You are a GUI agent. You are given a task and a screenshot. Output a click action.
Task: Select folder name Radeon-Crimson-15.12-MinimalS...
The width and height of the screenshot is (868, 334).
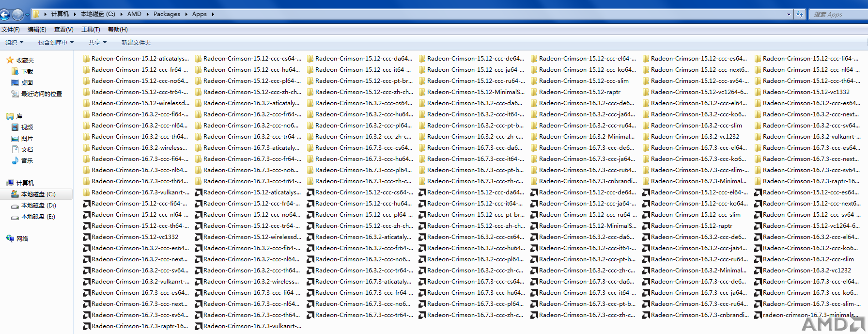476,92
